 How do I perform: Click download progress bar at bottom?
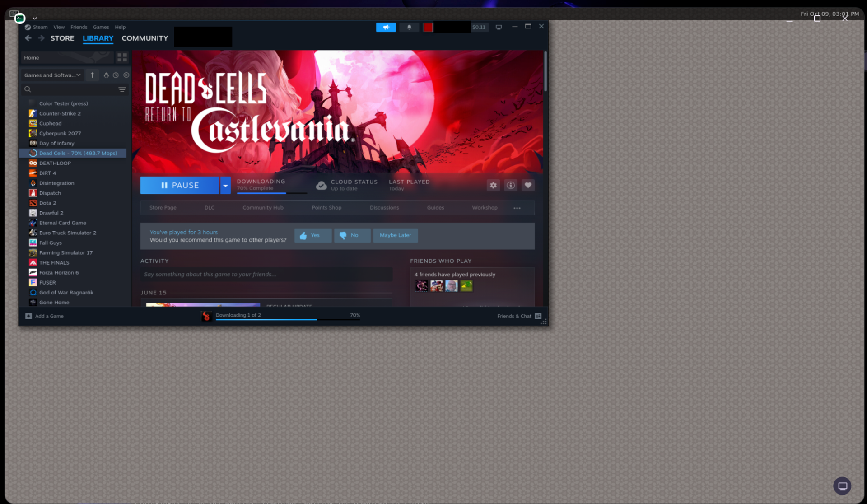click(288, 319)
